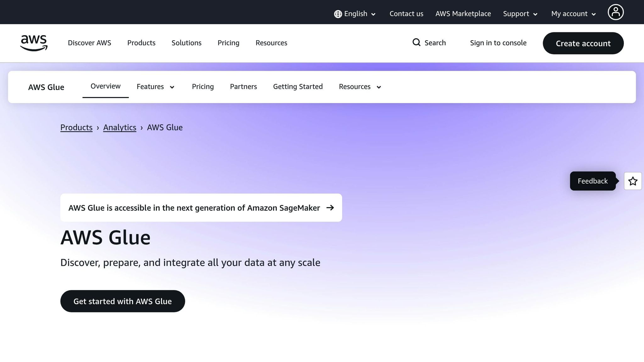Open the Feedback tooltip button

pyautogui.click(x=592, y=181)
